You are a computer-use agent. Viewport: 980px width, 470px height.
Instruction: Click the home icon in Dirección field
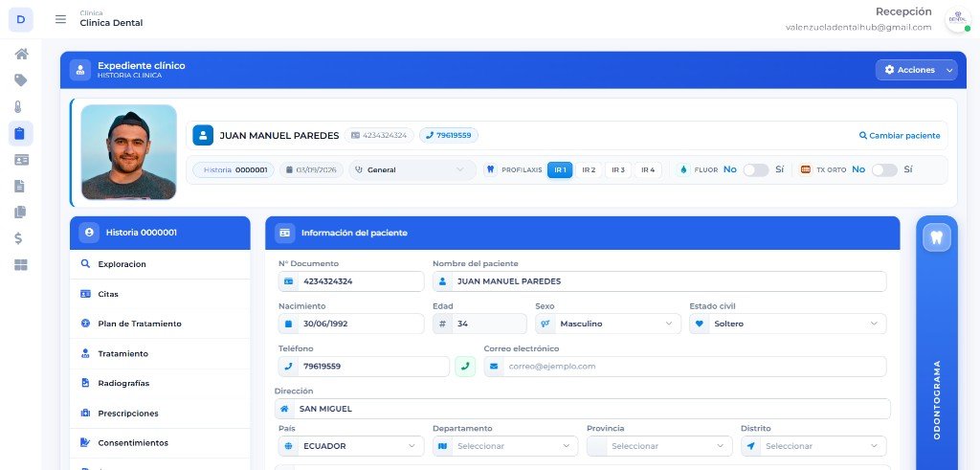click(x=284, y=409)
